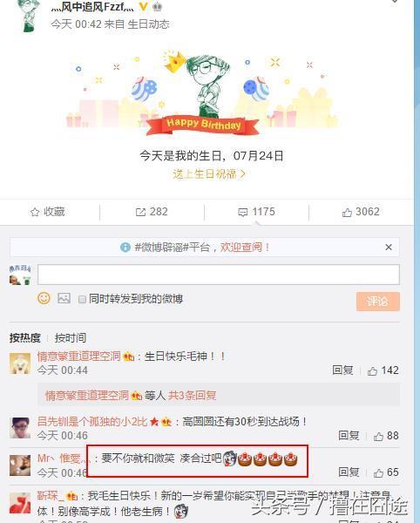Click the star 收藏 favorite icon

pyautogui.click(x=35, y=212)
